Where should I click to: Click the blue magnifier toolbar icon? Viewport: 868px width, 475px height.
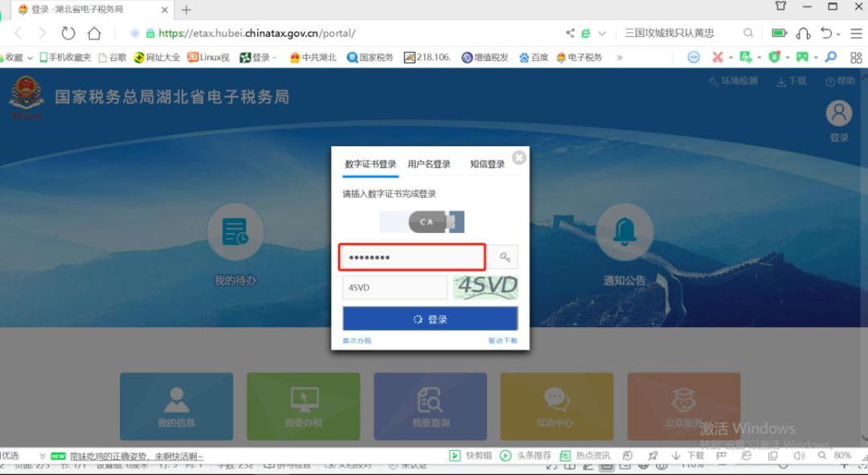pos(830,57)
